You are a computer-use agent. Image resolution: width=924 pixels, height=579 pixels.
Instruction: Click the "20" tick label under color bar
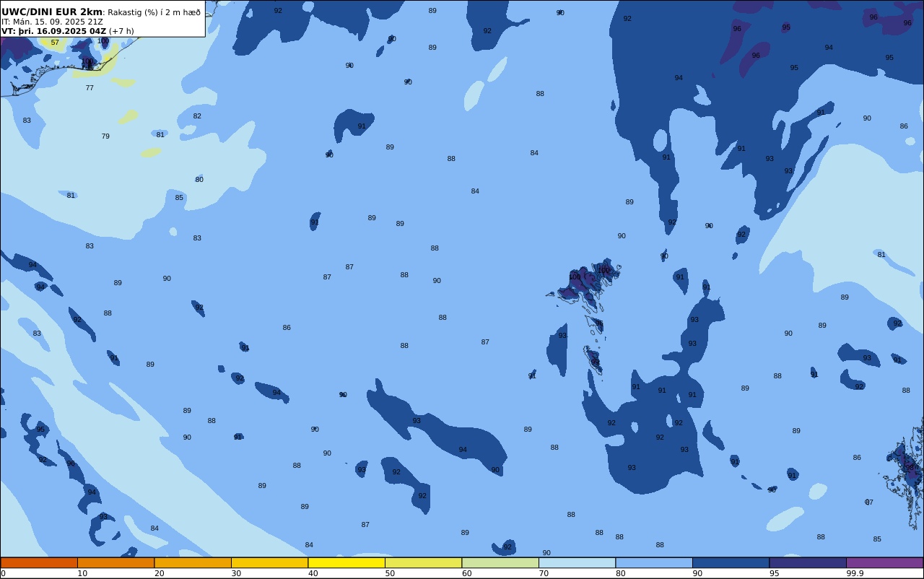pos(160,573)
